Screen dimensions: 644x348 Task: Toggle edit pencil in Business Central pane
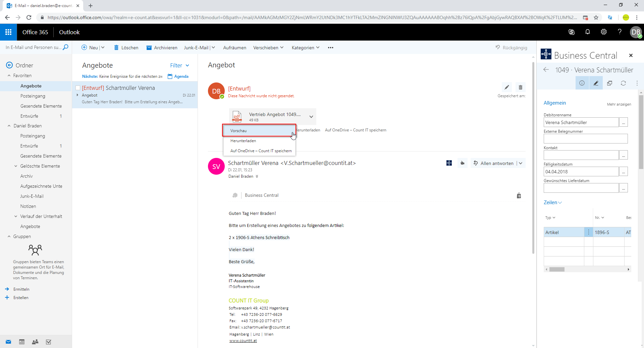596,83
